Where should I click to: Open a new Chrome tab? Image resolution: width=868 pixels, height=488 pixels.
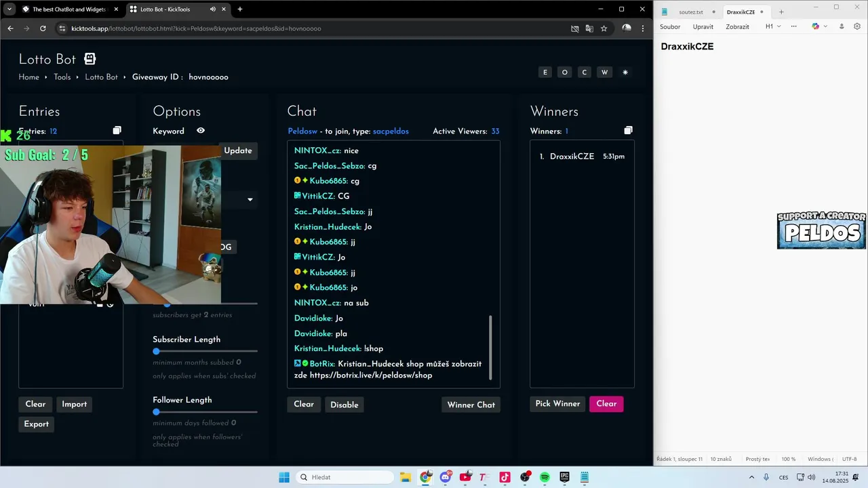(240, 9)
